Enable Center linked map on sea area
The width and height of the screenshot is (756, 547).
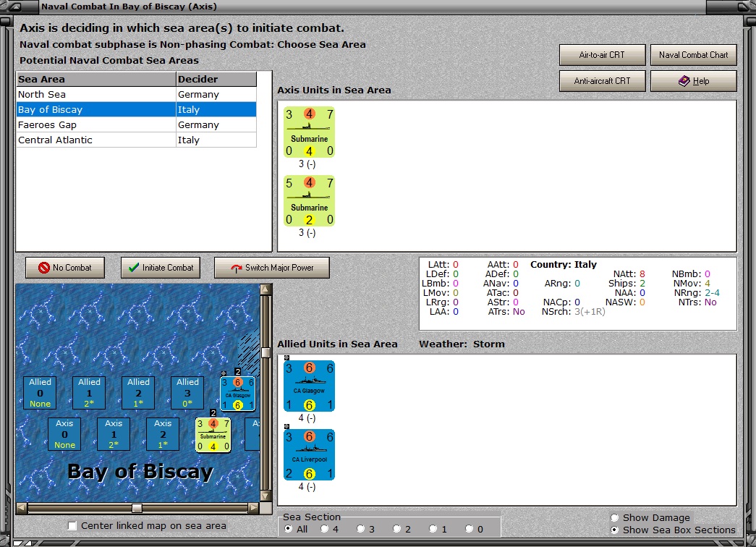72,526
